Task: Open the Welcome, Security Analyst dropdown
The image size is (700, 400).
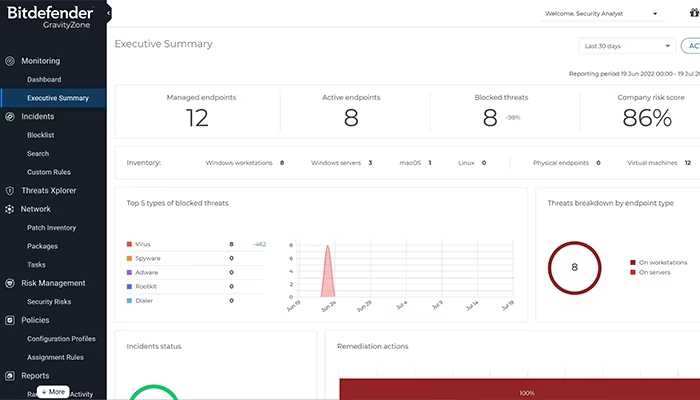Action: [601, 14]
